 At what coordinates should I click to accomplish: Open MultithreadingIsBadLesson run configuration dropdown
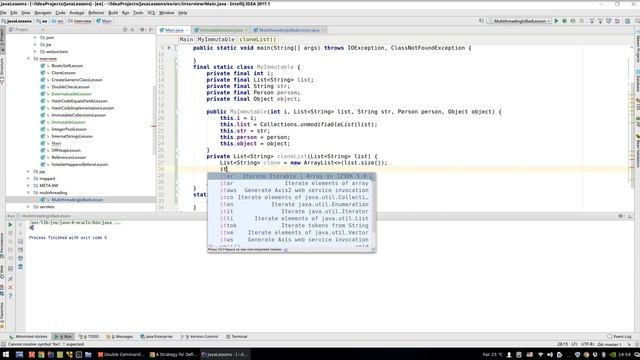tap(519, 21)
